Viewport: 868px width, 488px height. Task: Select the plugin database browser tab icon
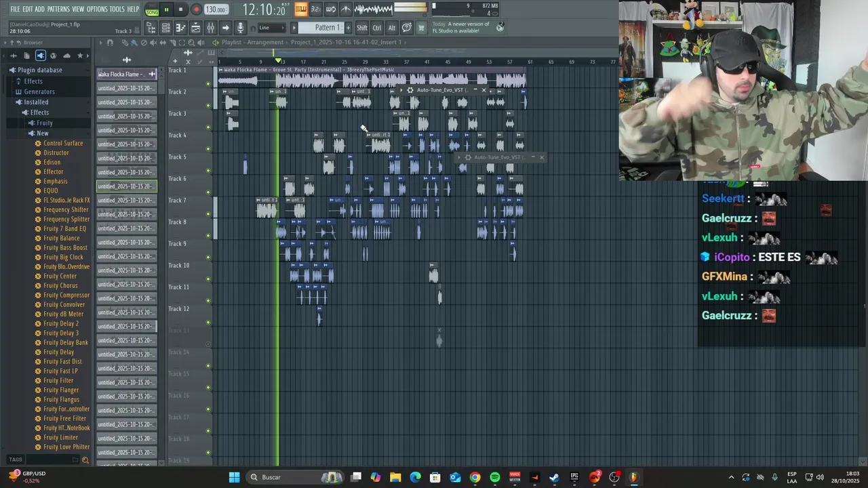click(40, 56)
